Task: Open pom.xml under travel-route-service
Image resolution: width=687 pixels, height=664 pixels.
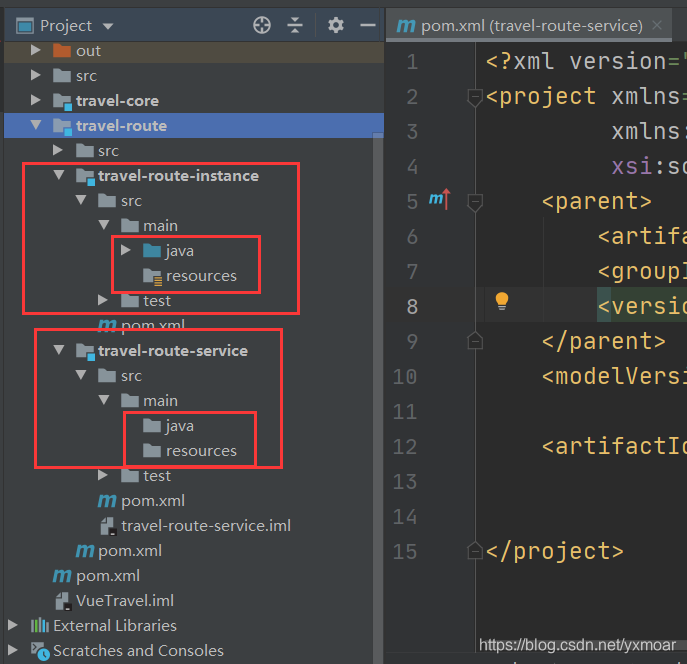Action: click(x=153, y=501)
